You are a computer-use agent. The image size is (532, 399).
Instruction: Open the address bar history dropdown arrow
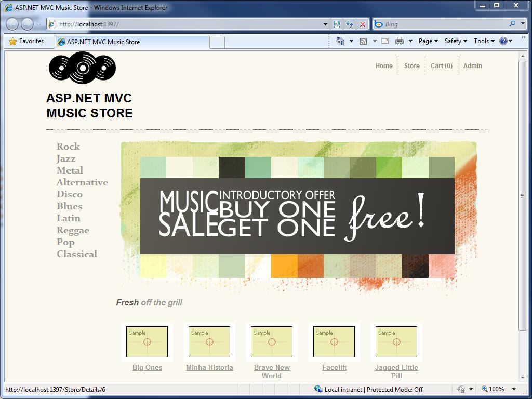coord(325,24)
